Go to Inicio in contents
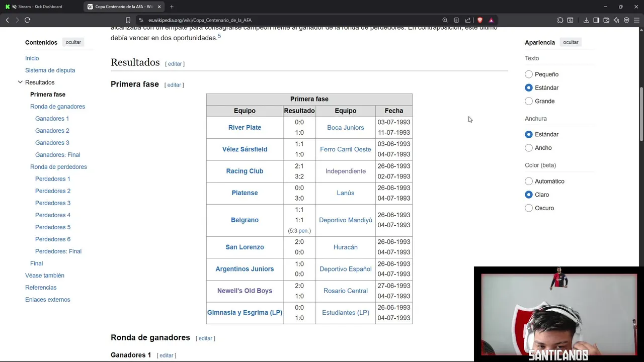This screenshot has width=644, height=362. click(x=32, y=58)
